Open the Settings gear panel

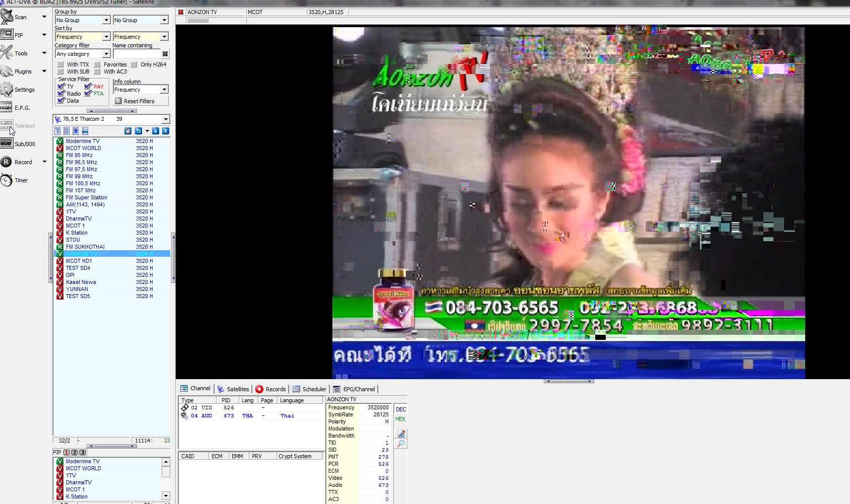click(18, 90)
